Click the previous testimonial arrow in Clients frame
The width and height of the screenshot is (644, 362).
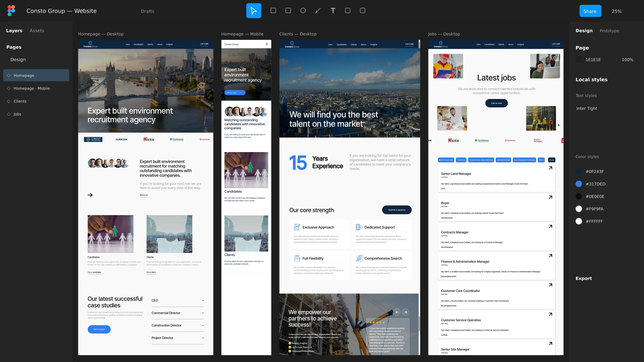pos(397,312)
